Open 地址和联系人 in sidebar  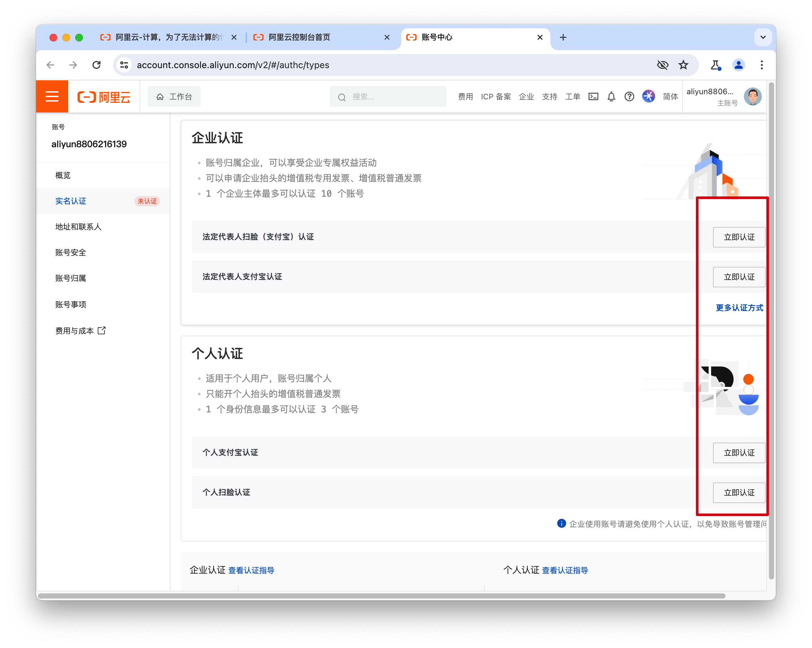[78, 227]
